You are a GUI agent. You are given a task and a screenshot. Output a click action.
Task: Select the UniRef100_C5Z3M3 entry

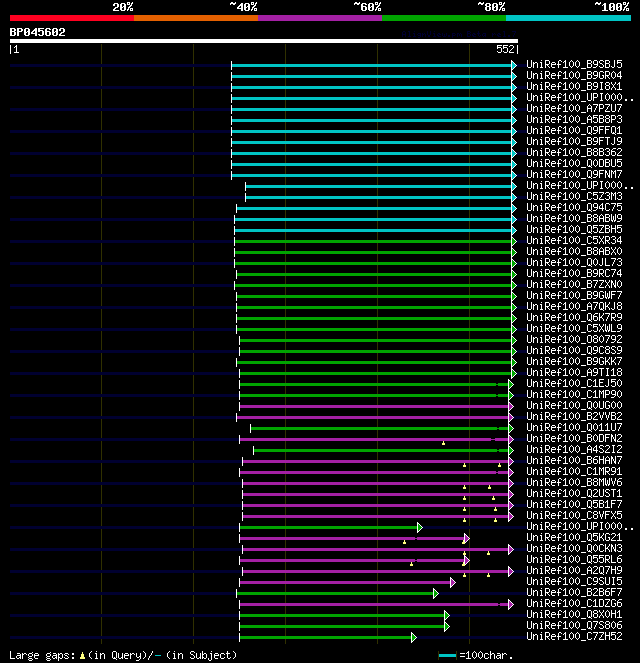(x=574, y=196)
